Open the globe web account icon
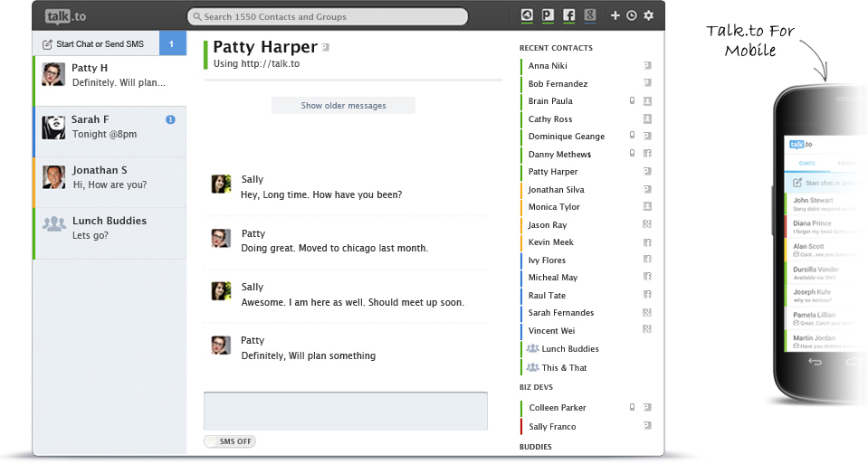 (527, 15)
